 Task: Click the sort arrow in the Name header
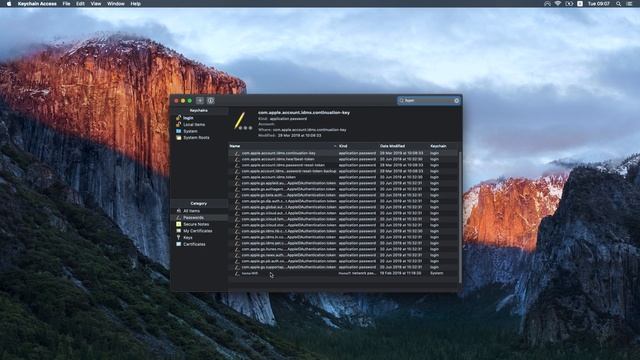tap(335, 146)
